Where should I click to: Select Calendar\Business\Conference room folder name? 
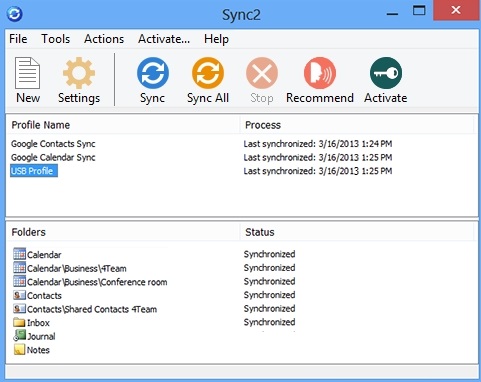coord(97,282)
